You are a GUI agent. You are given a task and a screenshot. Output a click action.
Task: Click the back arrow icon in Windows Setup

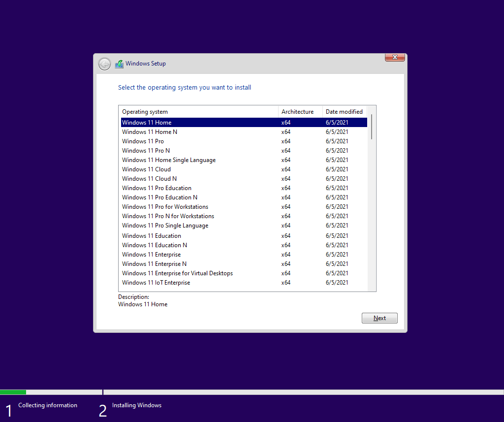[104, 64]
